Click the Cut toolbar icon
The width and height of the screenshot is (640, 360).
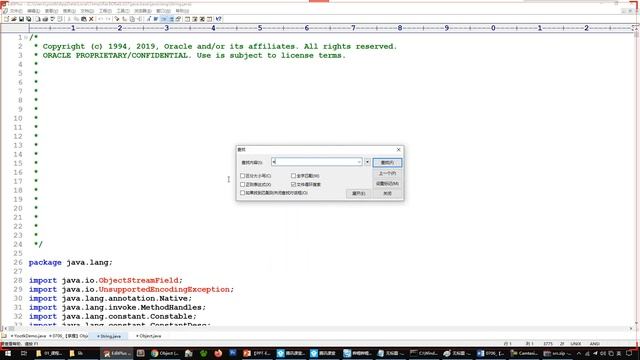tap(69, 19)
